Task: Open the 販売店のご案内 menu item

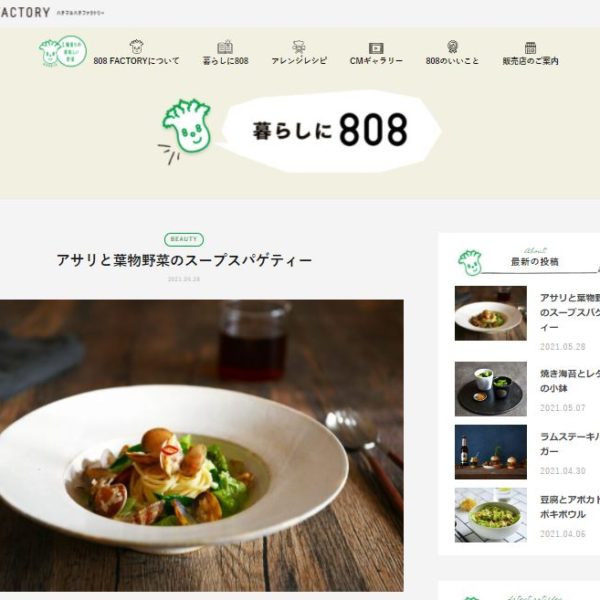Action: (x=530, y=61)
